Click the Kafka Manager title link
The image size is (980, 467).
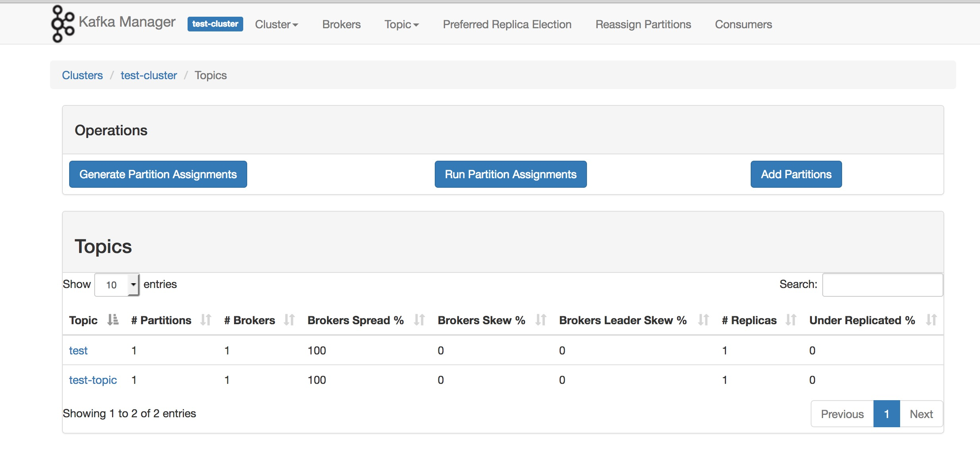[127, 22]
